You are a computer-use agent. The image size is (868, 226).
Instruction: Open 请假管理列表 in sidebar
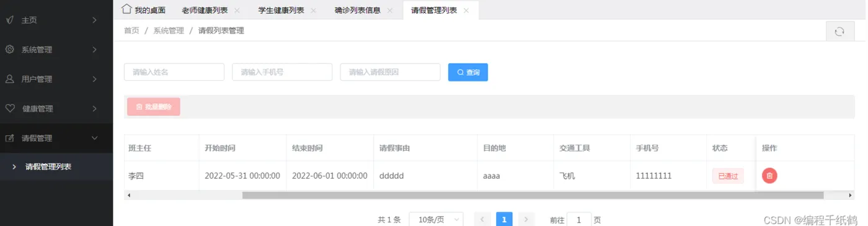point(56,166)
